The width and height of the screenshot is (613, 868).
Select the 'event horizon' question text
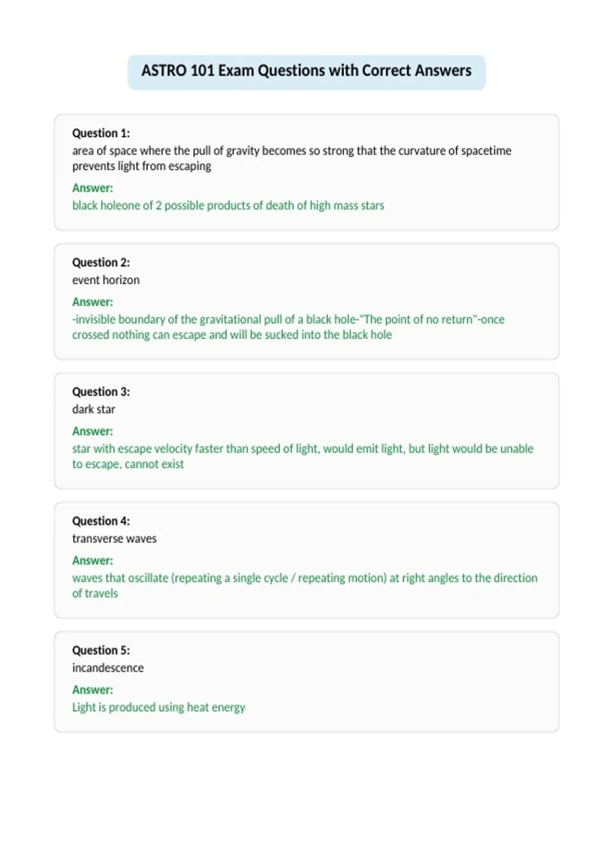[x=106, y=280]
